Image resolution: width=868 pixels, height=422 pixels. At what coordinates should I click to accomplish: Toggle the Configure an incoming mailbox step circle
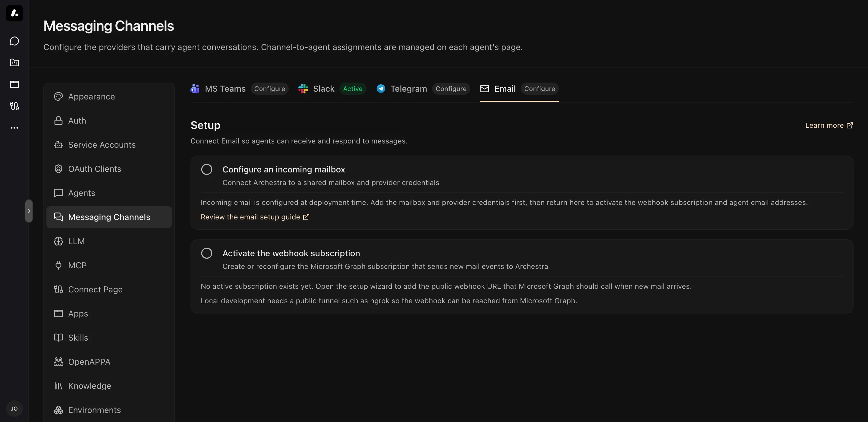[206, 169]
